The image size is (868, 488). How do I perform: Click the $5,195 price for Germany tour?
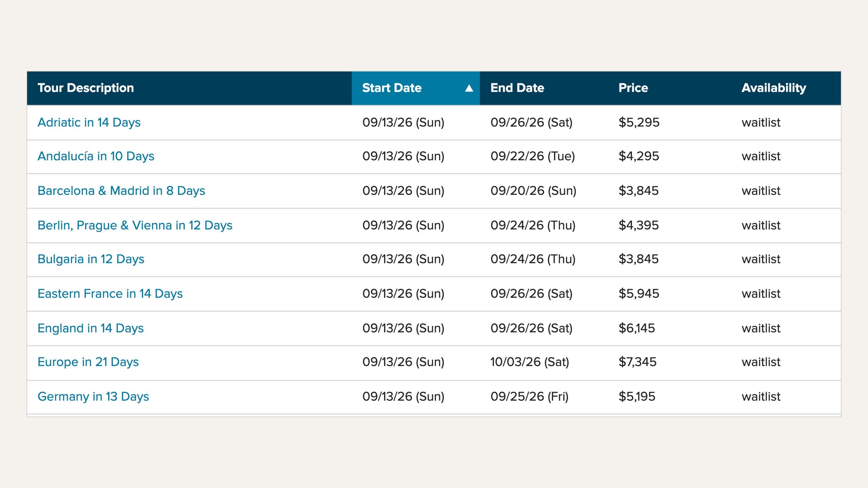(637, 397)
